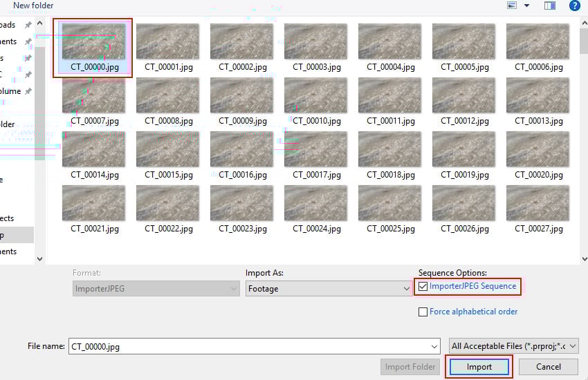The image size is (588, 380).
Task: Select thumbnail CT_00021.jpg
Action: pos(93,203)
